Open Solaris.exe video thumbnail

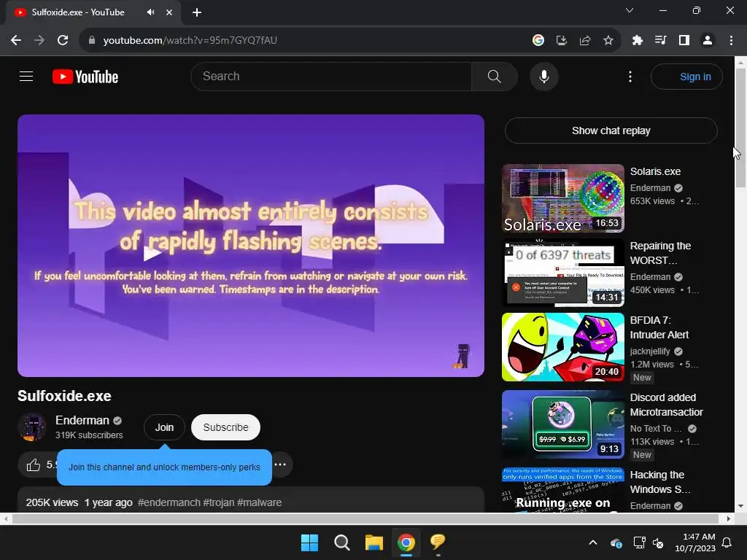pos(562,198)
